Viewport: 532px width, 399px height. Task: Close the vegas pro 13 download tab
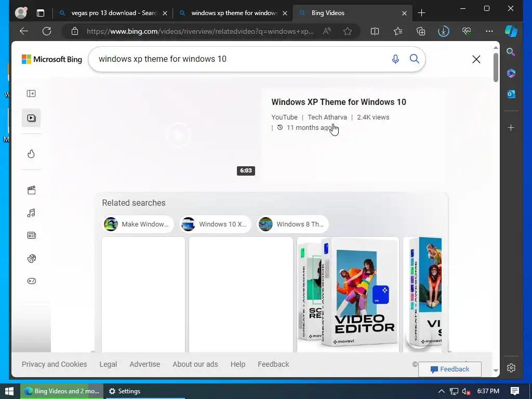[165, 13]
